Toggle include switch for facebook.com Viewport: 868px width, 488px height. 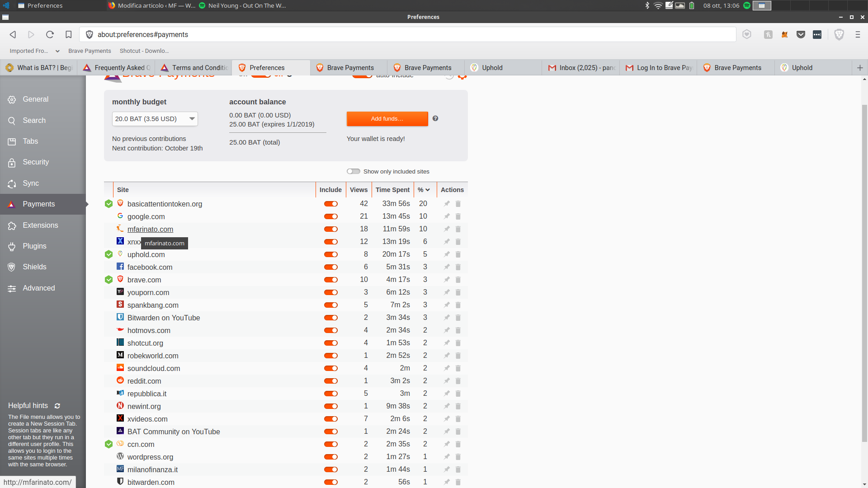(331, 267)
